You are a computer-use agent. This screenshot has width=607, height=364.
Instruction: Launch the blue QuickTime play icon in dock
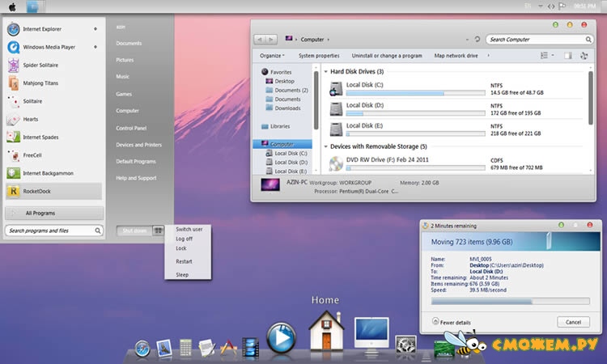click(282, 337)
